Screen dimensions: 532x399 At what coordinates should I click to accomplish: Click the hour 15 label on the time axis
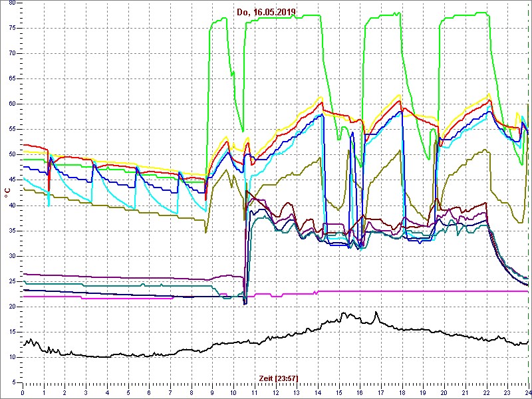point(339,394)
